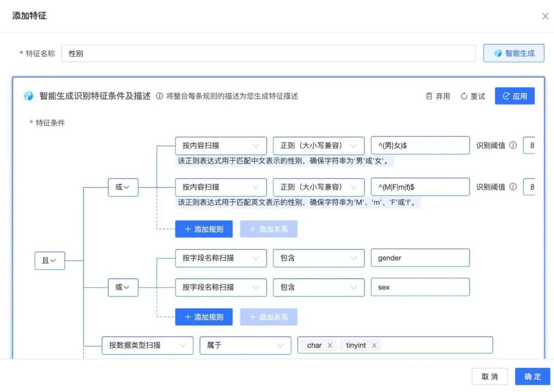
Task: Click the AI logo icon beside 智能生成识别特征条件及描述
Action: pyautogui.click(x=28, y=96)
